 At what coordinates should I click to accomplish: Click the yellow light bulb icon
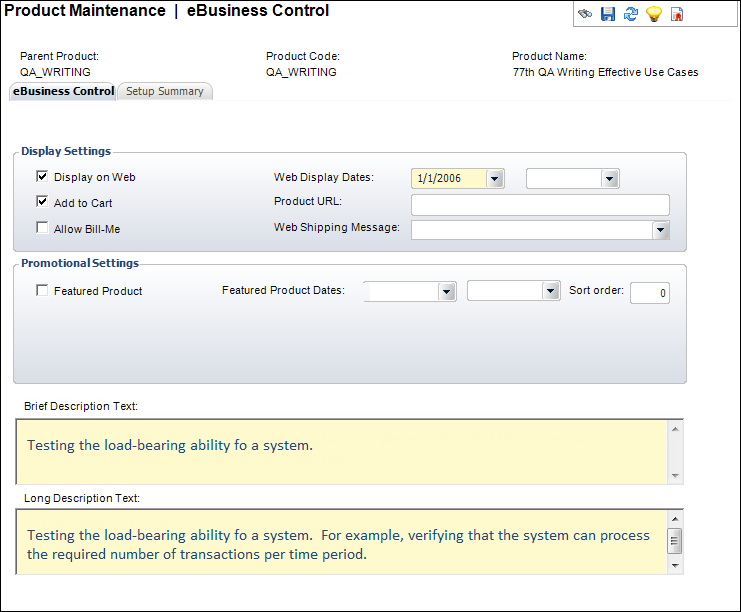click(654, 14)
